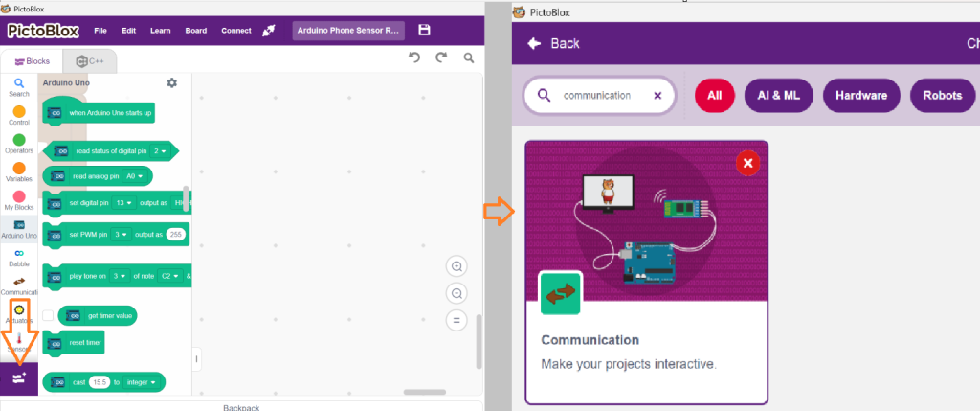Select the Actuators block category
980x411 pixels.
(x=19, y=313)
